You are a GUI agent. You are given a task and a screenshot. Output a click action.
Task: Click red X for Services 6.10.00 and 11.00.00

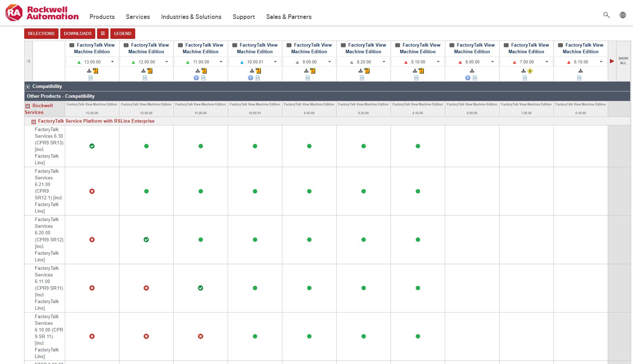coord(200,336)
